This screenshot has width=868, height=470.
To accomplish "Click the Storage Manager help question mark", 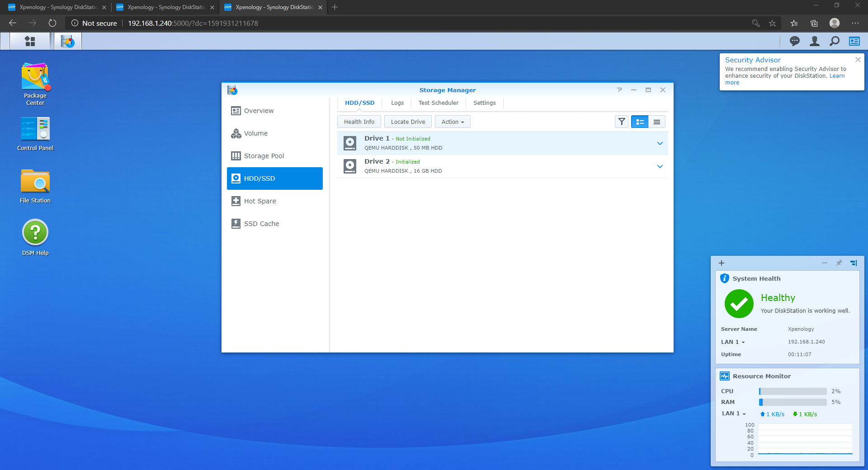I will coord(619,90).
